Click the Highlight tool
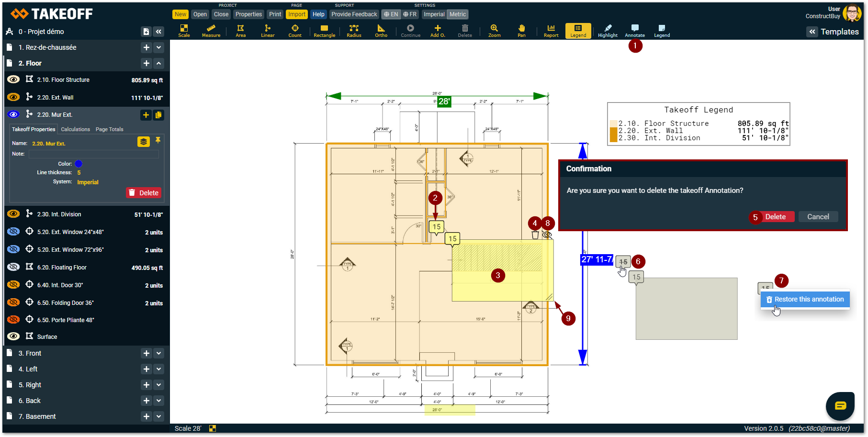The height and width of the screenshot is (437, 868). pyautogui.click(x=608, y=31)
